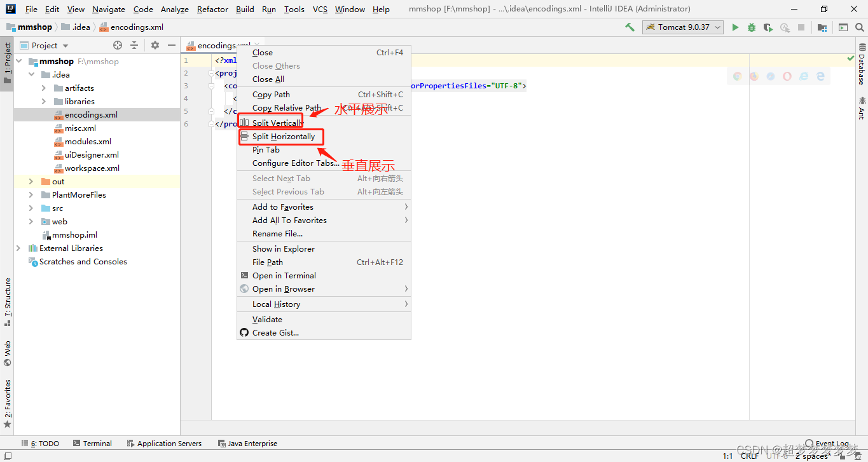Viewport: 868px width, 462px height.
Task: Click the CRLF line separator indicator
Action: tap(749, 456)
